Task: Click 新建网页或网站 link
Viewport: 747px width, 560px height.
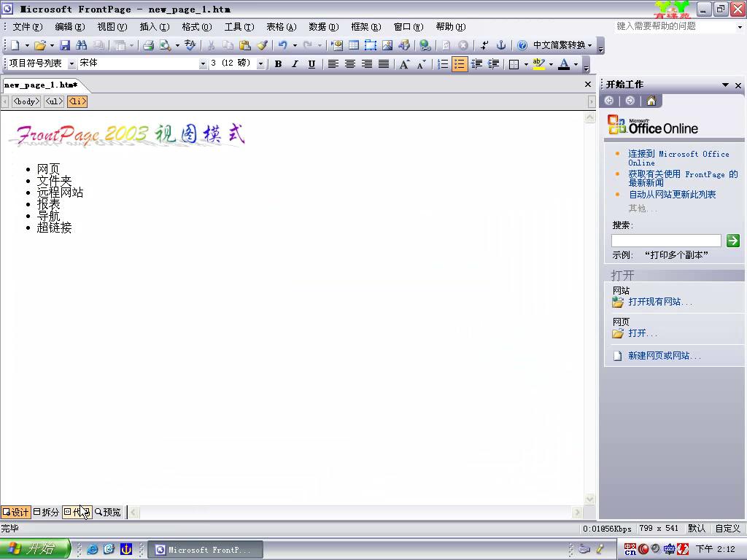Action: point(664,356)
